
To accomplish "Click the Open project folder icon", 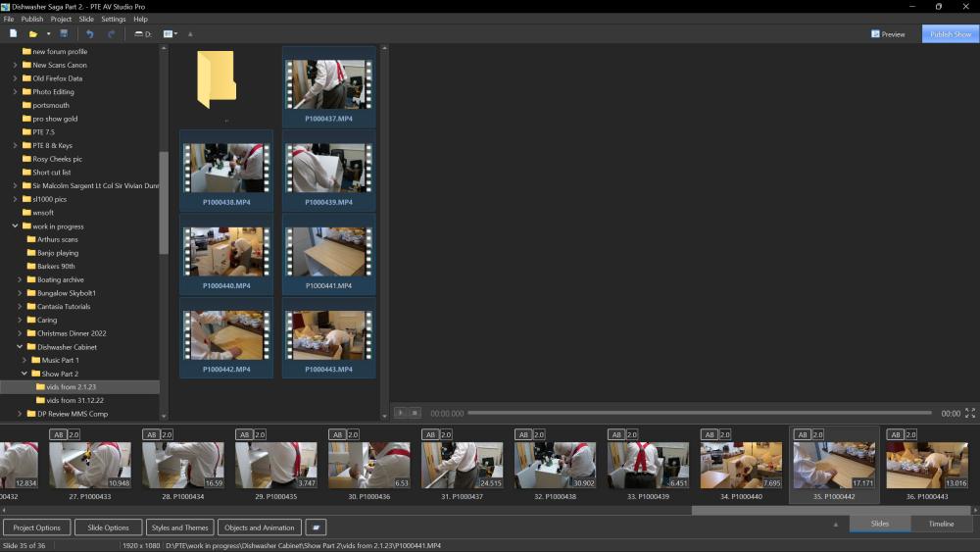I will (33, 34).
